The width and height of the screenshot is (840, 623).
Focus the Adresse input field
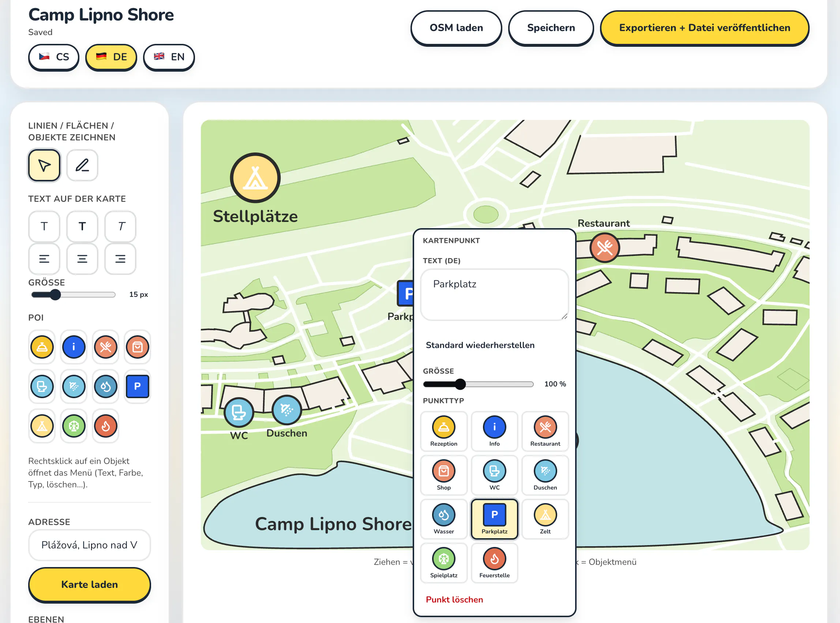tap(89, 545)
